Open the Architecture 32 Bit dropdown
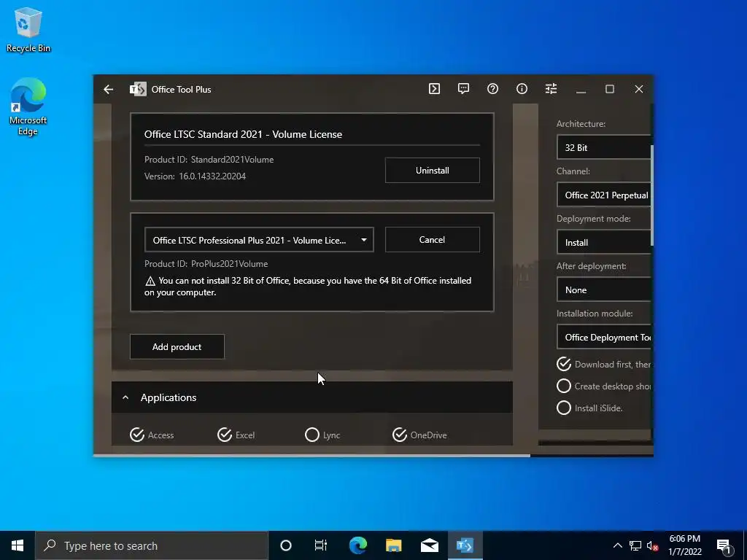The image size is (747, 560). tap(603, 147)
